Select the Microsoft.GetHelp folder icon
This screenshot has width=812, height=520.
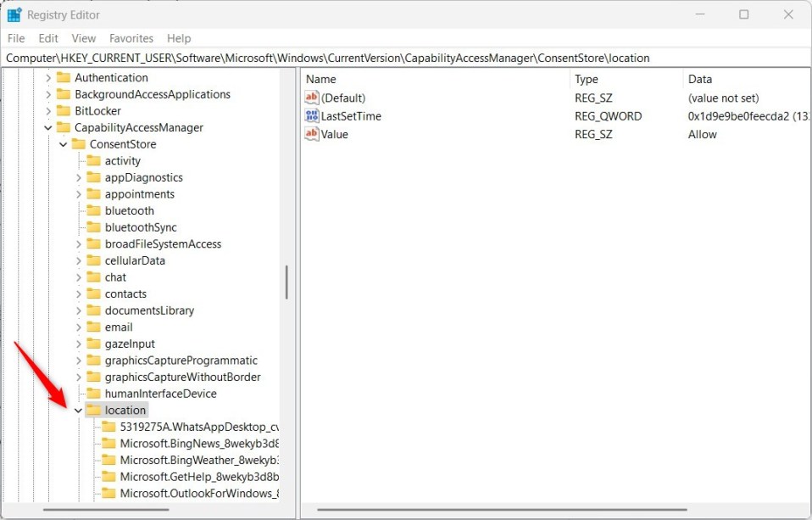pyautogui.click(x=108, y=476)
